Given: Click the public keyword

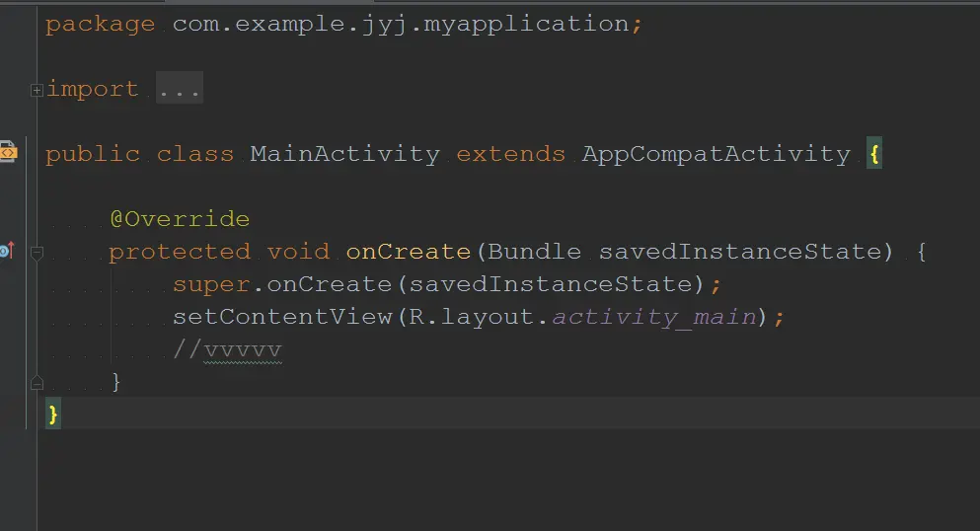Looking at the screenshot, I should (x=93, y=154).
